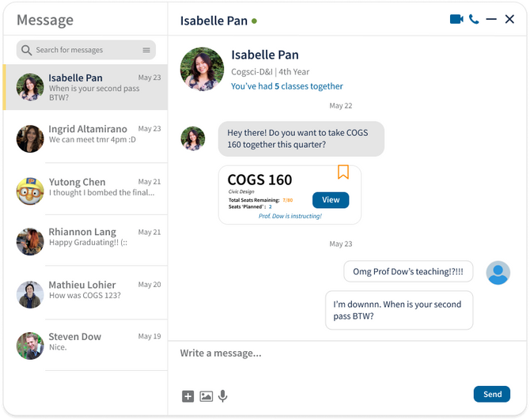Select Rhiannon Lang's message thread

click(x=85, y=240)
